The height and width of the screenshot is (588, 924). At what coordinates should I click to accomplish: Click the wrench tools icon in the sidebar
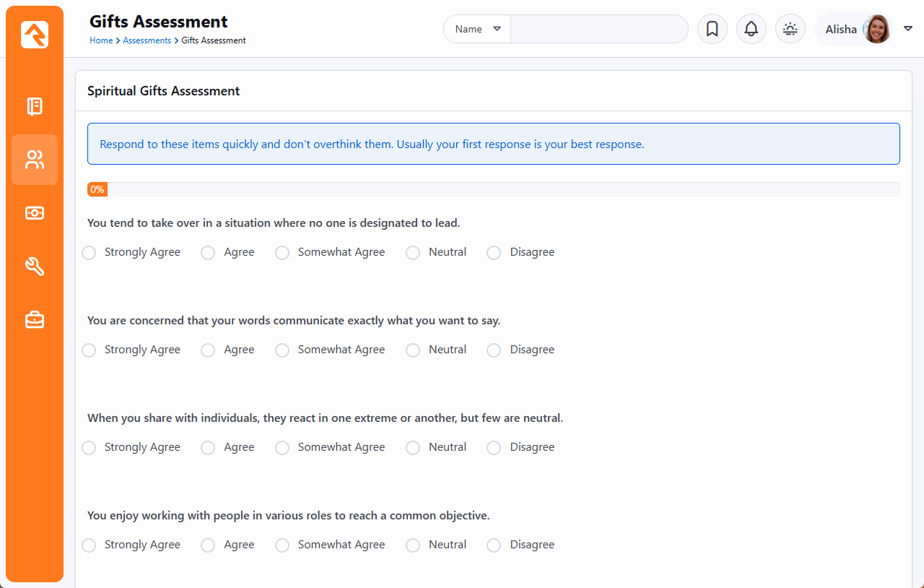[x=35, y=267]
